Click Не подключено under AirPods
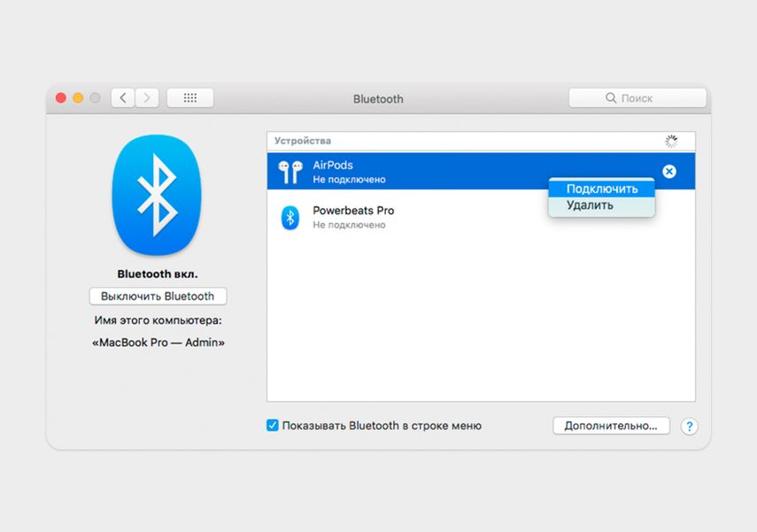 (x=349, y=180)
